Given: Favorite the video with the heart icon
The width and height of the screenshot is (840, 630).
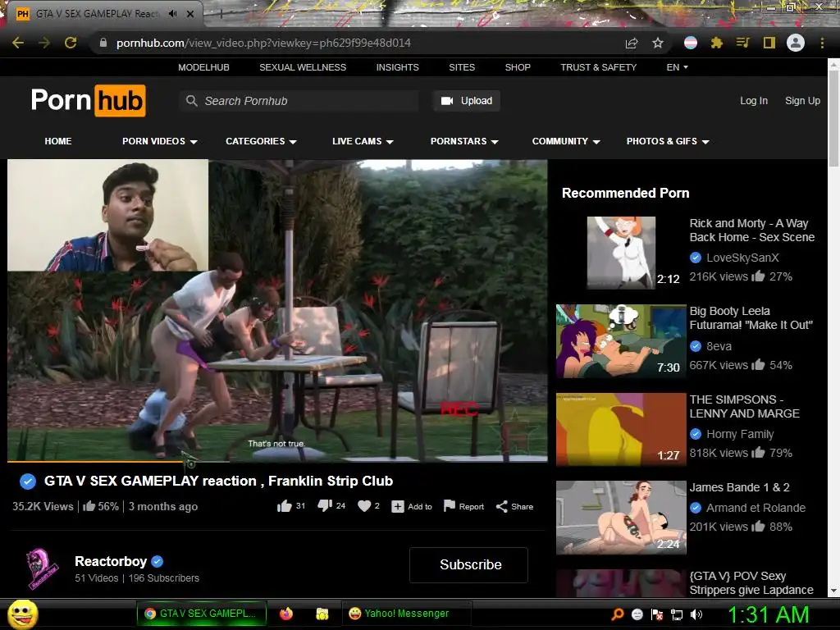Looking at the screenshot, I should point(364,505).
